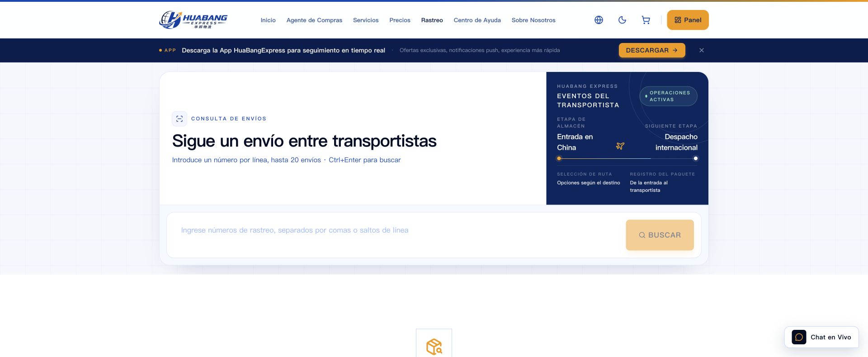The width and height of the screenshot is (868, 357).
Task: Click the package search icon below the form
Action: 434,347
